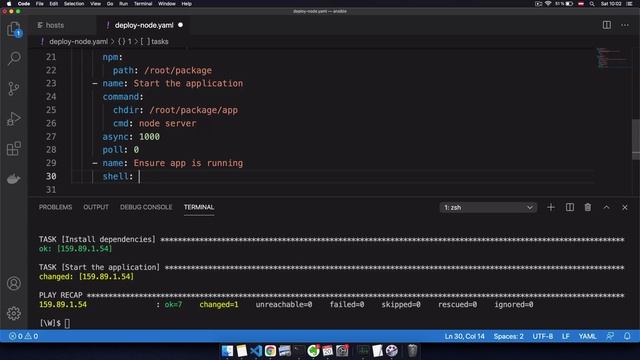Click 'cmd: node server' on line 26

click(154, 123)
